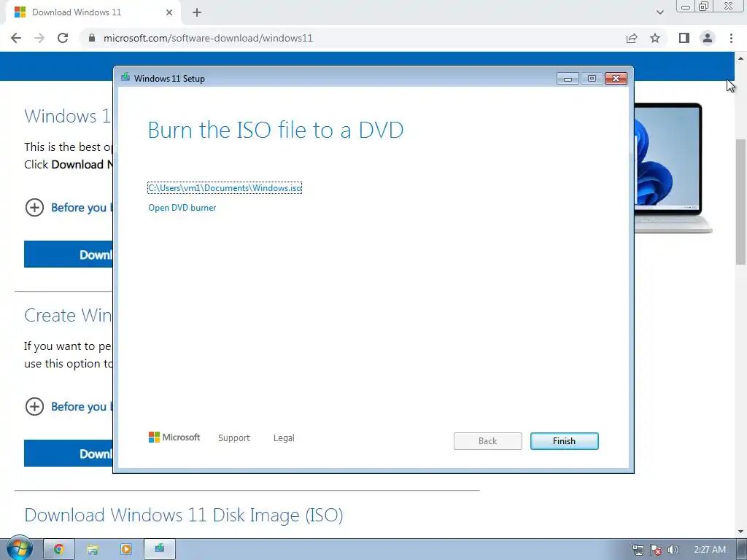The width and height of the screenshot is (747, 560).
Task: Open the Windows Start menu
Action: (20, 548)
